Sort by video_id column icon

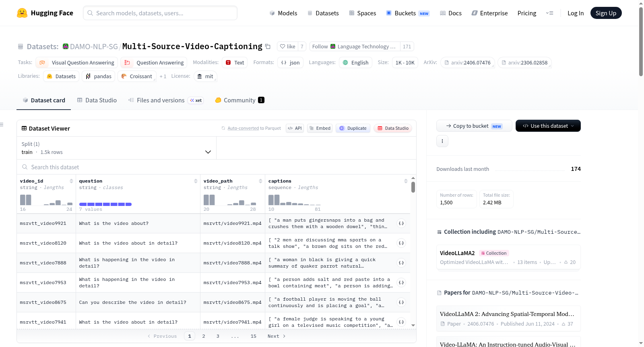click(71, 181)
